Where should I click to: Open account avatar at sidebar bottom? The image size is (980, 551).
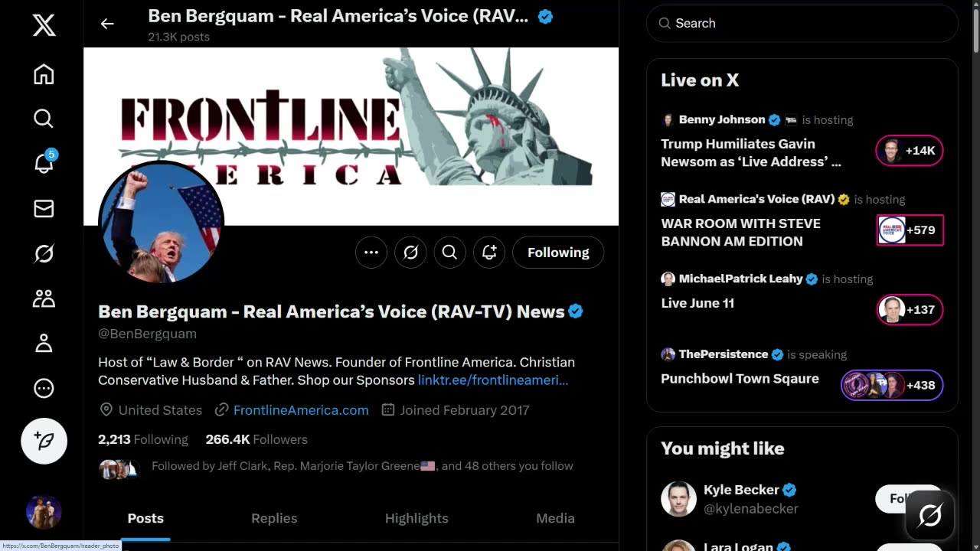point(44,511)
